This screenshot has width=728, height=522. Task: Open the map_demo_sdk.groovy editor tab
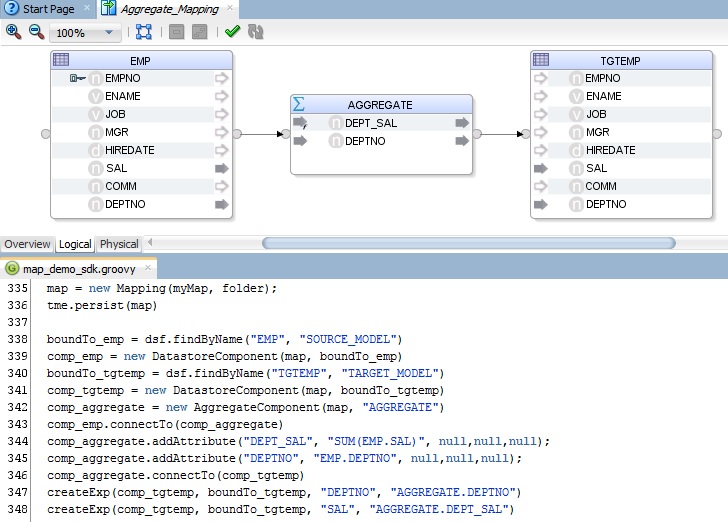coord(79,268)
